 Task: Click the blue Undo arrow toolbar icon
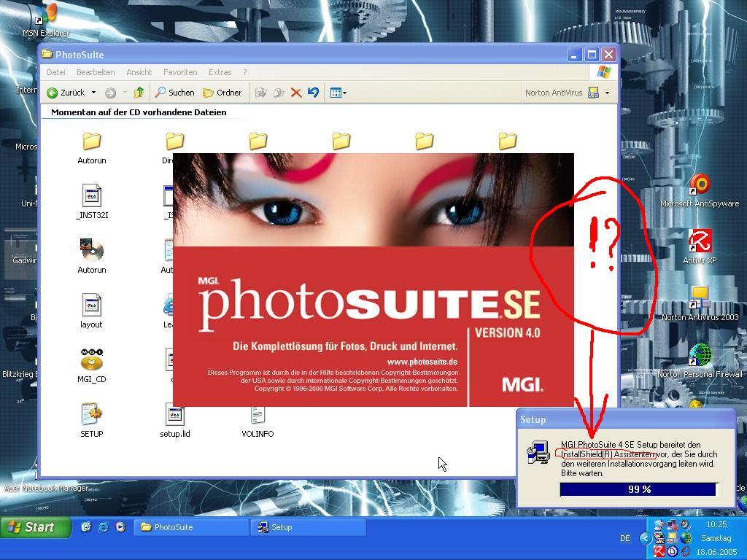tap(313, 93)
